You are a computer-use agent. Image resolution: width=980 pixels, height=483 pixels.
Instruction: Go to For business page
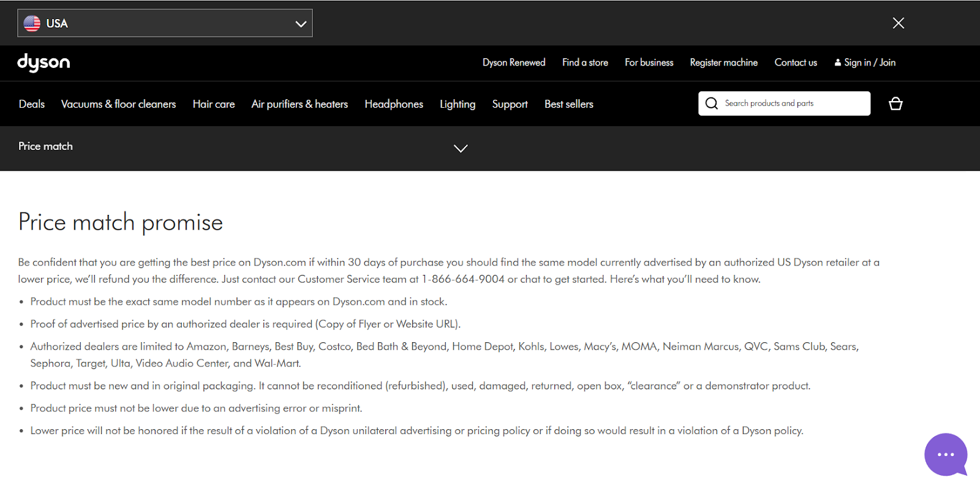(649, 62)
